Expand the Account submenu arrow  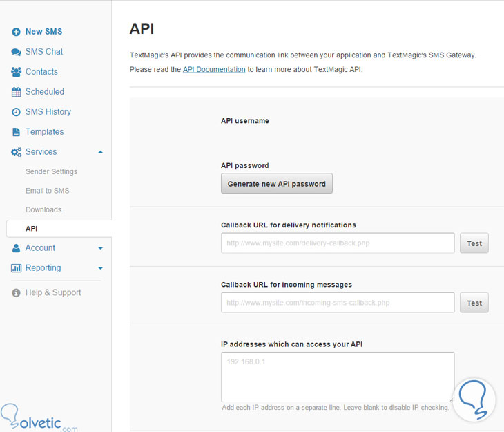click(x=101, y=248)
